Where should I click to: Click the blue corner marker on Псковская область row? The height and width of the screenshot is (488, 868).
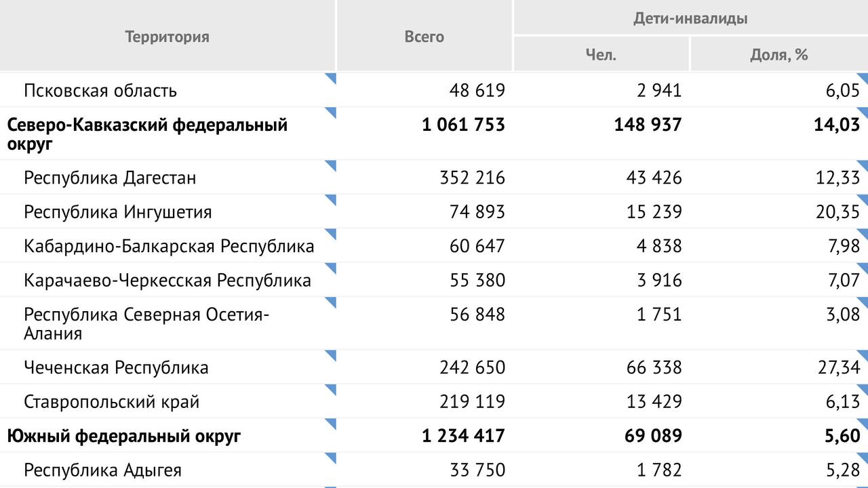(x=332, y=77)
